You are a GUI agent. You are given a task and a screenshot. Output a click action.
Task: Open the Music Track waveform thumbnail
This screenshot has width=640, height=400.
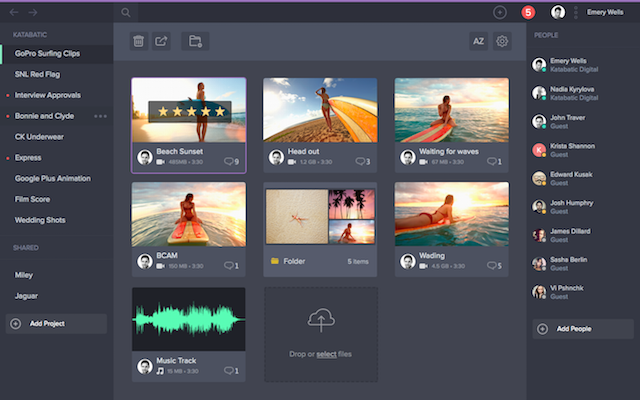click(188, 320)
